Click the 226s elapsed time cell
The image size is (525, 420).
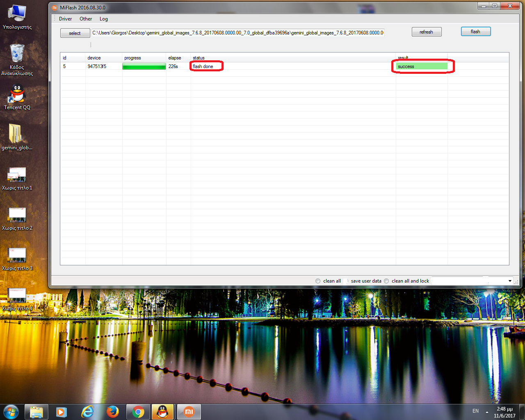(x=178, y=66)
